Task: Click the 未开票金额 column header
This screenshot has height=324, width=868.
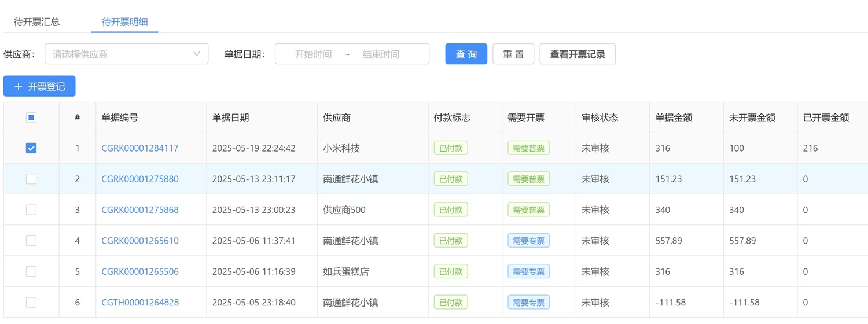Action: [752, 117]
